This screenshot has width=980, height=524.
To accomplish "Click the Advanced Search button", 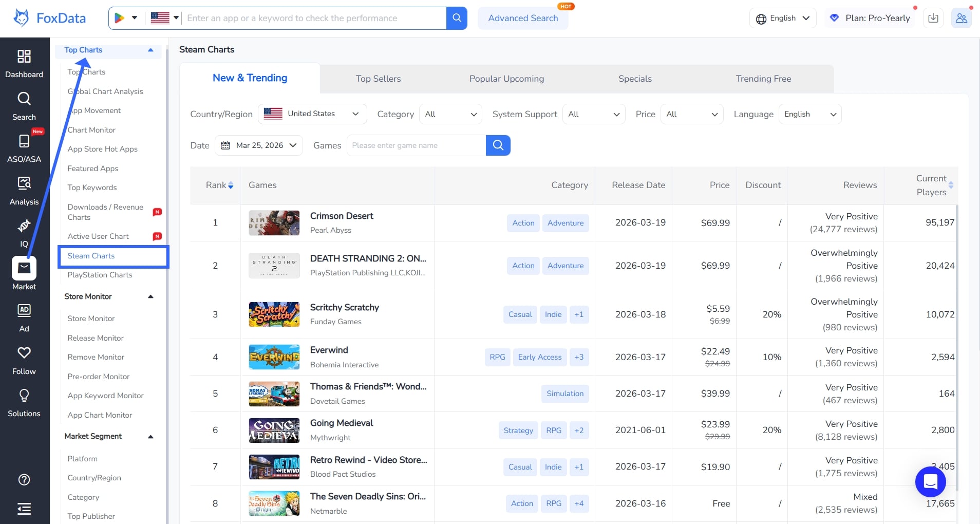I will coord(523,18).
